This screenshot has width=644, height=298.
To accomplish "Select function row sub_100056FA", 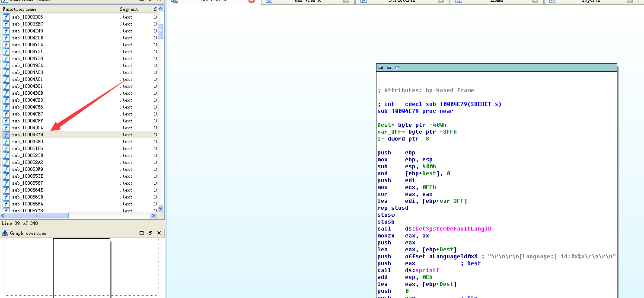I will coord(79,204).
